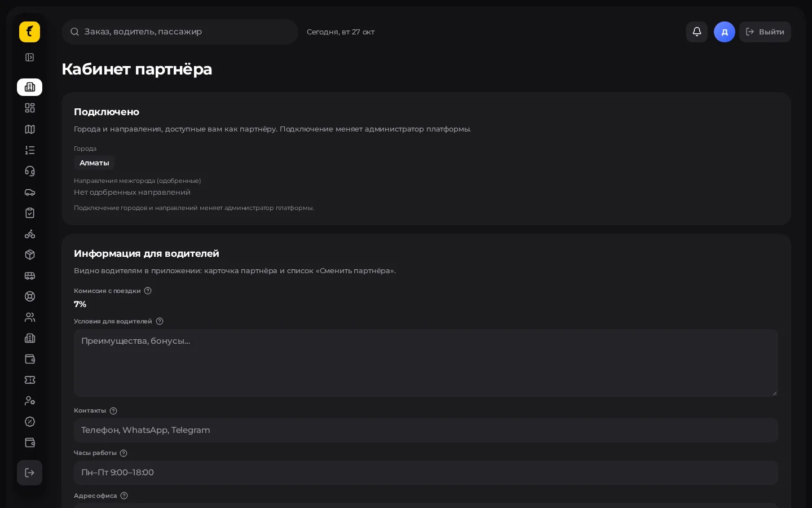Show the help tooltip next to Контакты
This screenshot has height=508, width=812.
pos(113,411)
